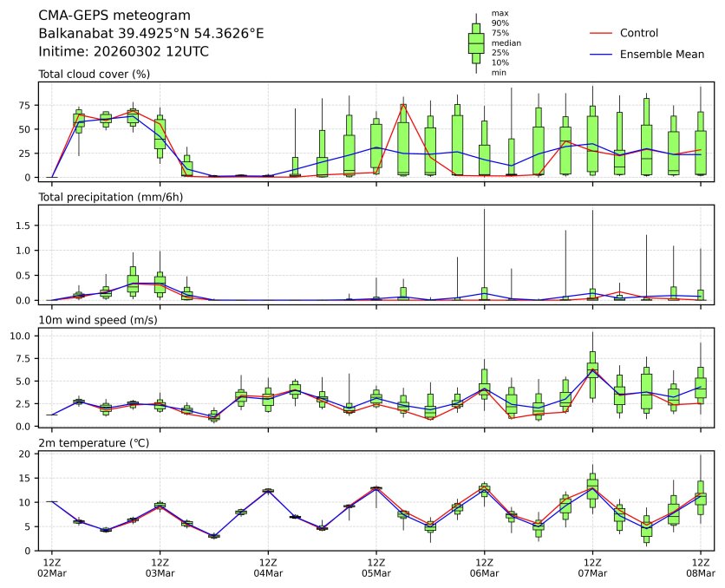Click the blue Ensemble Mean legend line

602,54
